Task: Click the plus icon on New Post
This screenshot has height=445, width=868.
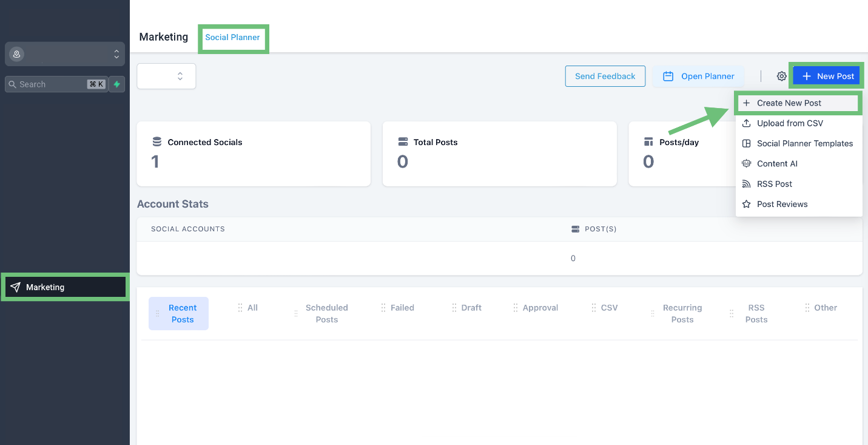Action: 806,76
